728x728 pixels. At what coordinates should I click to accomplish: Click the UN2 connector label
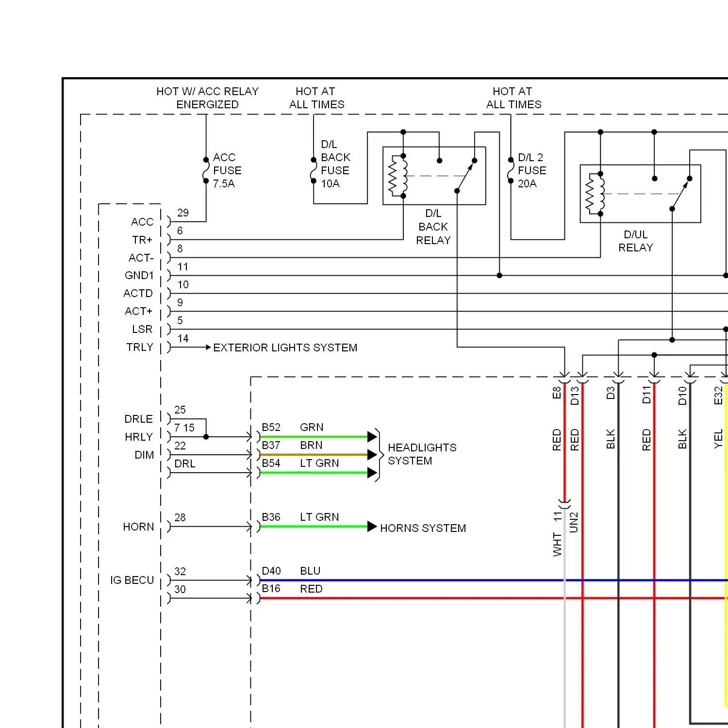click(x=574, y=523)
